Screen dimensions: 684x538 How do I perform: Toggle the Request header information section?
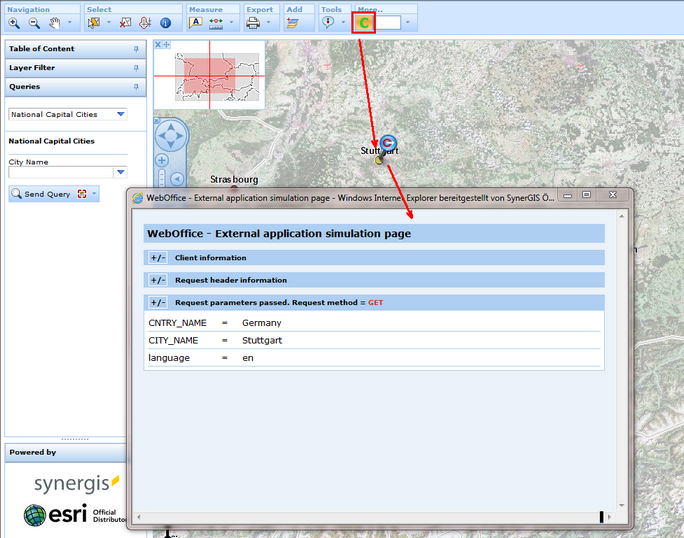[x=157, y=280]
